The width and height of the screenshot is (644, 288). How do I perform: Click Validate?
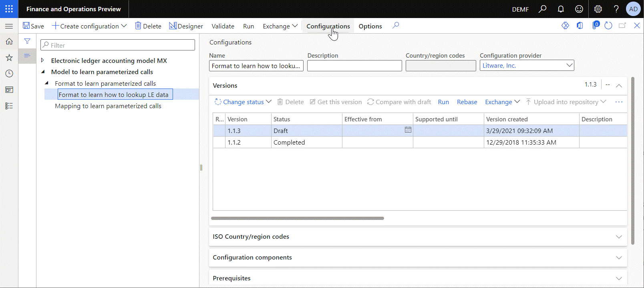[223, 26]
